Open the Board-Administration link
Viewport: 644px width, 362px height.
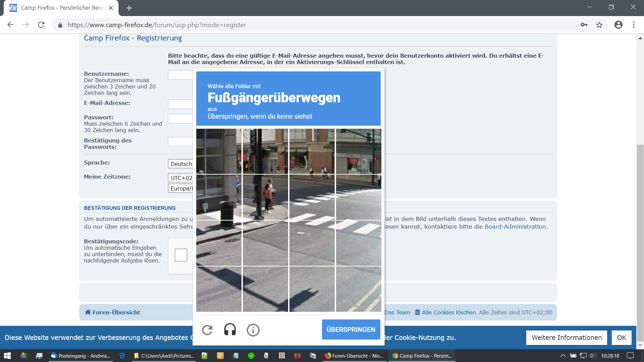click(515, 227)
